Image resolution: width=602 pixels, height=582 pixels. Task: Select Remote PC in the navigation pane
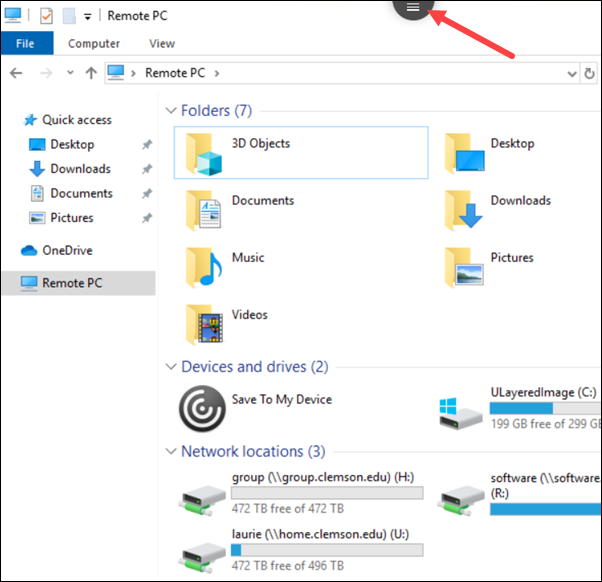(79, 283)
